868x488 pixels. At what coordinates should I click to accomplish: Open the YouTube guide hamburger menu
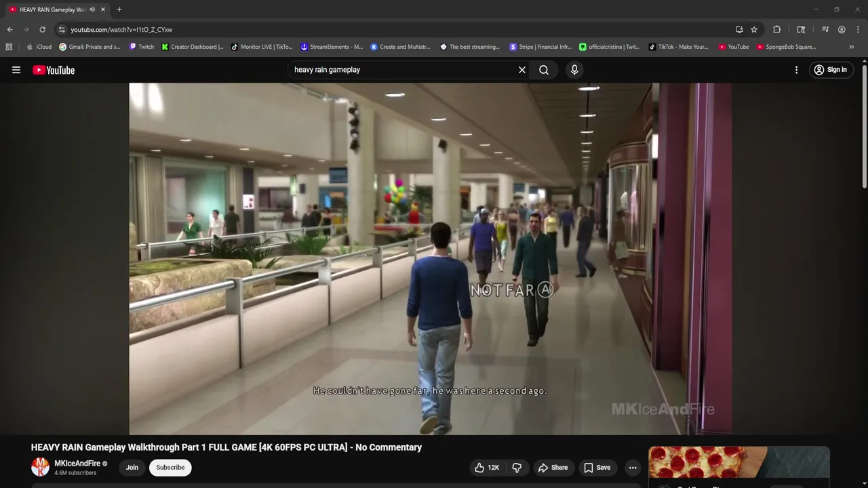[x=16, y=70]
